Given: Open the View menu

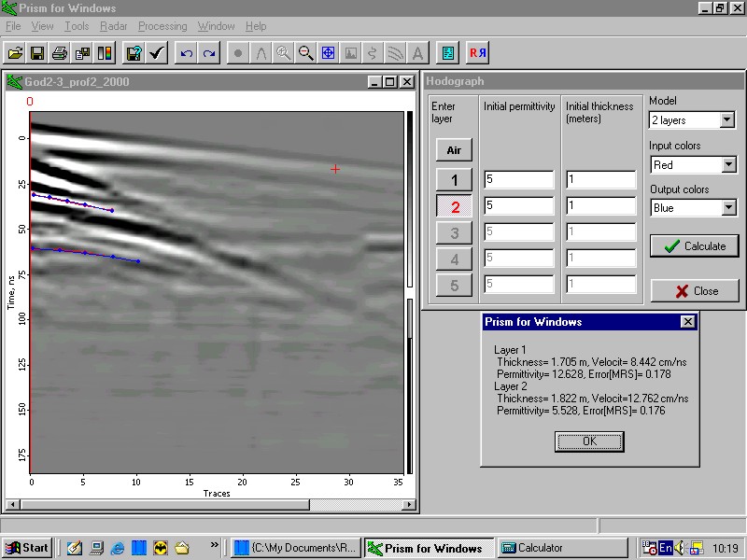Looking at the screenshot, I should pyautogui.click(x=42, y=26).
